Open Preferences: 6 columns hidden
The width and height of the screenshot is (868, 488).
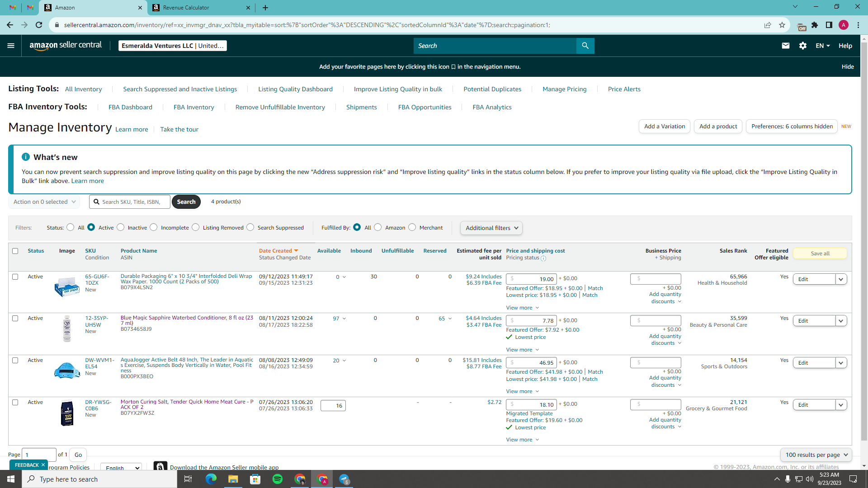click(792, 127)
